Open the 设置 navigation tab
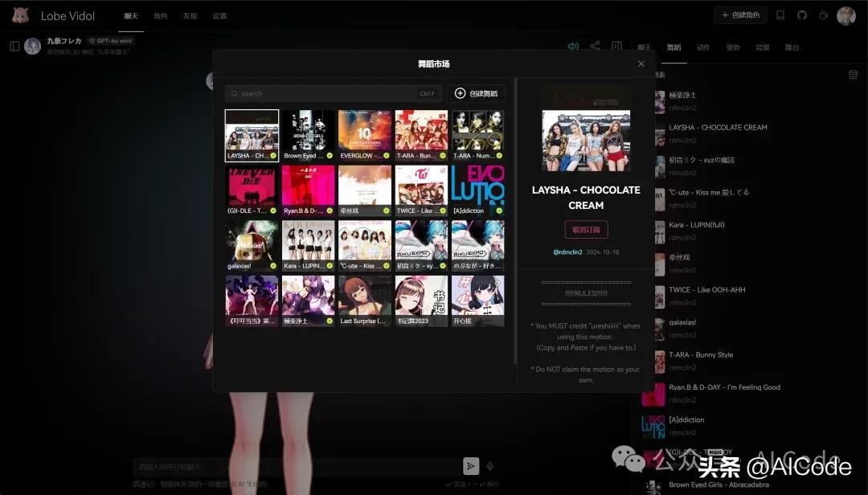The width and height of the screenshot is (868, 495). point(219,16)
